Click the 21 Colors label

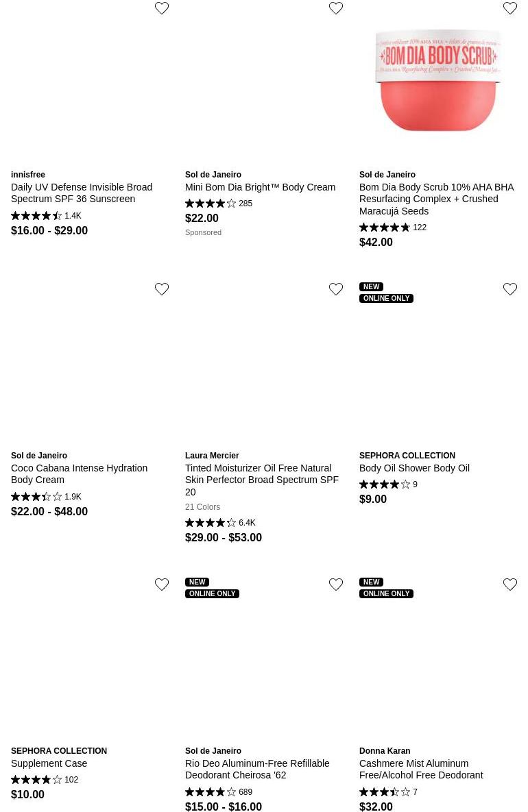[203, 507]
